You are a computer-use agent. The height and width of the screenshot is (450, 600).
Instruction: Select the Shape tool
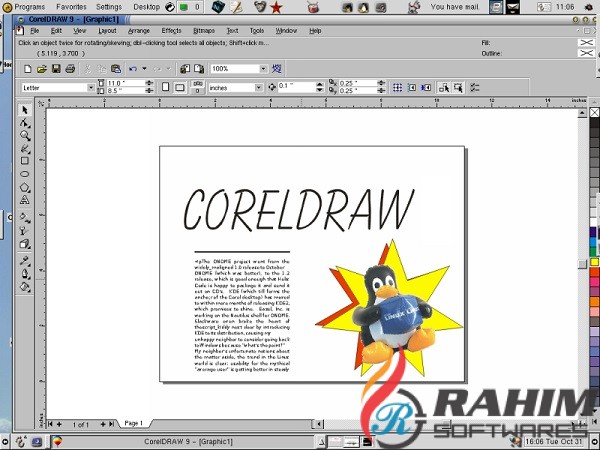25,123
